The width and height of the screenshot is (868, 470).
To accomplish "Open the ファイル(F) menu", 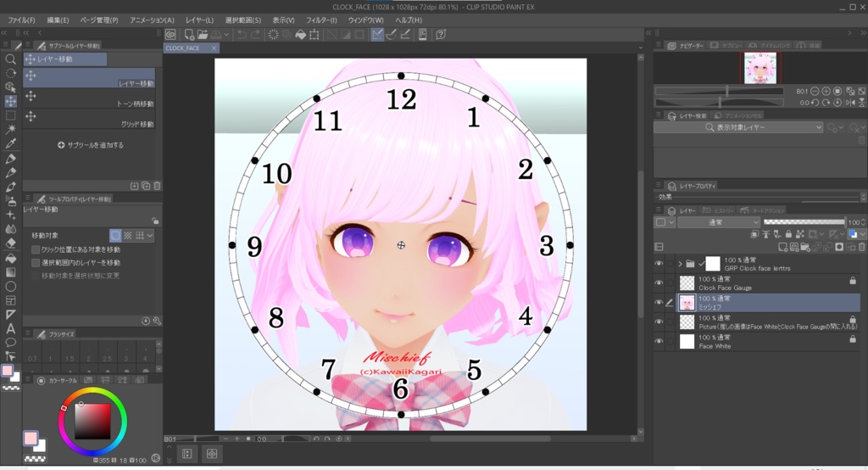I will point(21,20).
